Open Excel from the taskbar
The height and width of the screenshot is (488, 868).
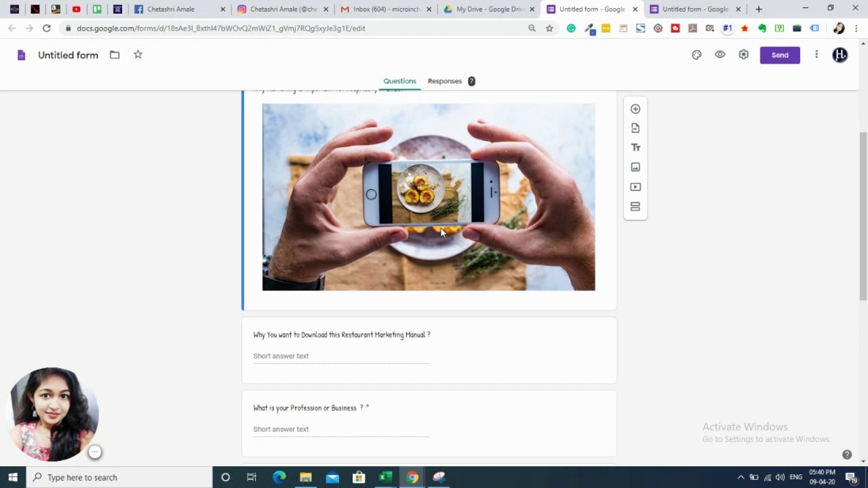[x=385, y=477]
